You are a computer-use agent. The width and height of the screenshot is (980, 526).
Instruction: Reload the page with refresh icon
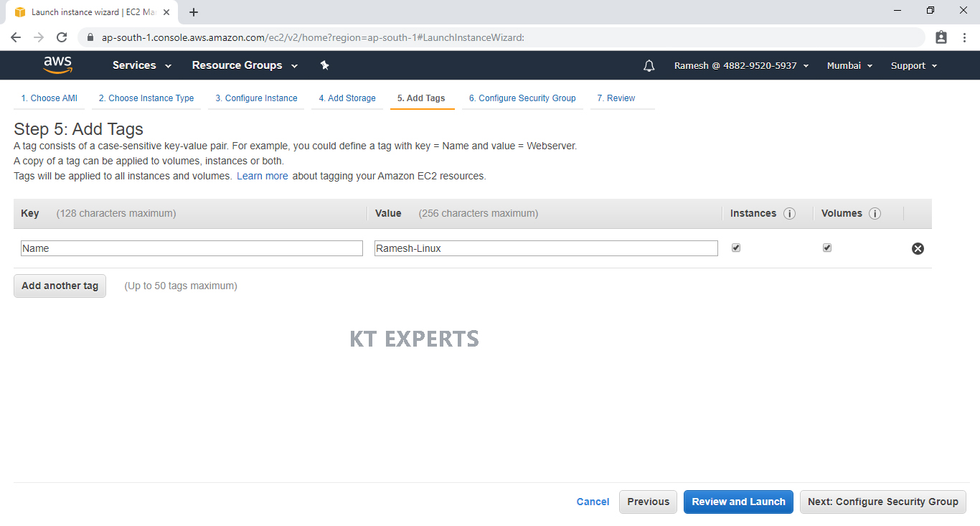62,37
